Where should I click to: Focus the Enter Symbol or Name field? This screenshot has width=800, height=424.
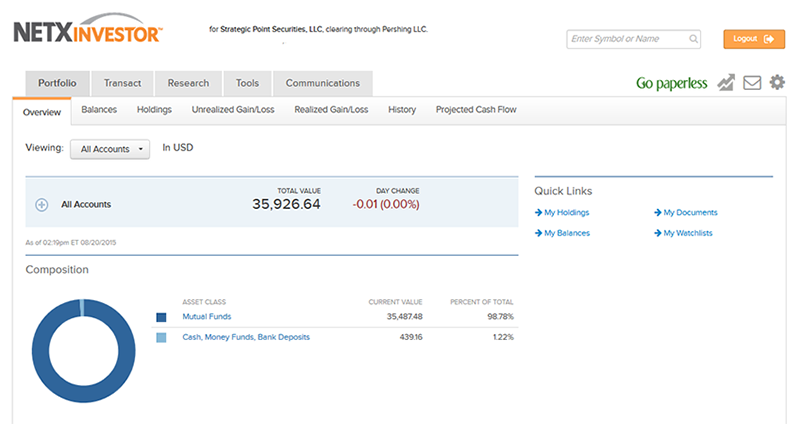633,39
